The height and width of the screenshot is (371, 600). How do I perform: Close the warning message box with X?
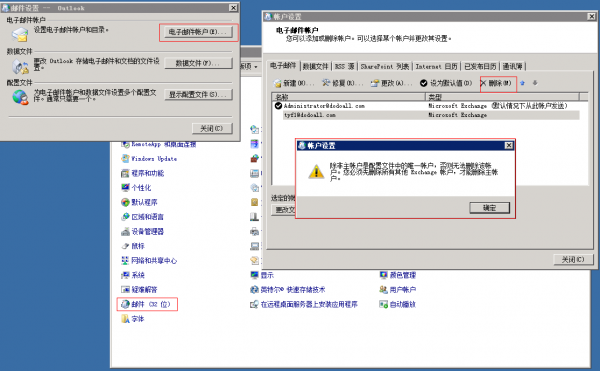click(x=509, y=145)
